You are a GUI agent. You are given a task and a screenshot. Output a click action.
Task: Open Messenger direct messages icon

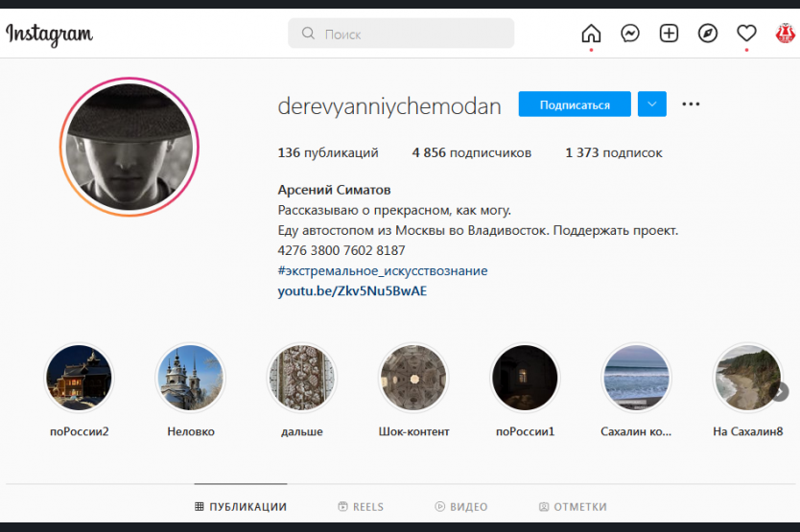pyautogui.click(x=630, y=34)
